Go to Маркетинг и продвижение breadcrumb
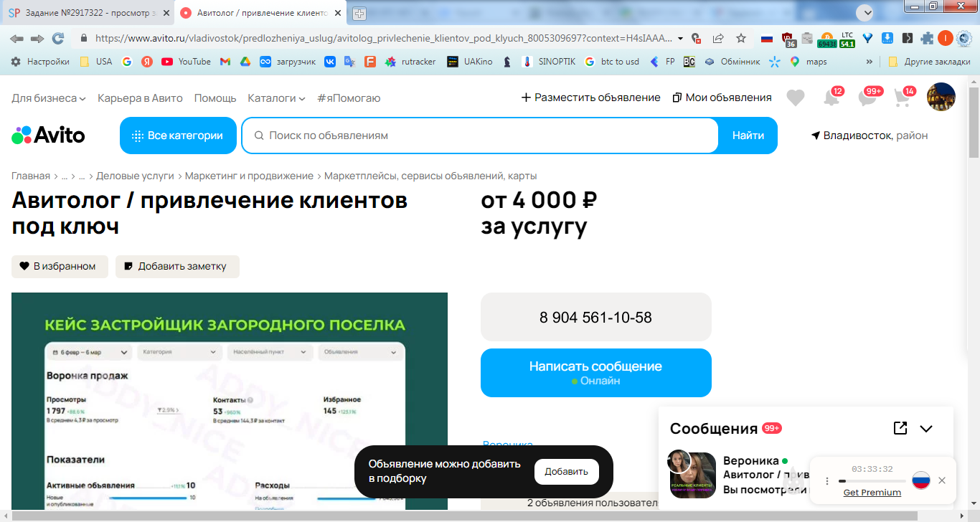Screen dimensions: 980x522 pyautogui.click(x=249, y=176)
